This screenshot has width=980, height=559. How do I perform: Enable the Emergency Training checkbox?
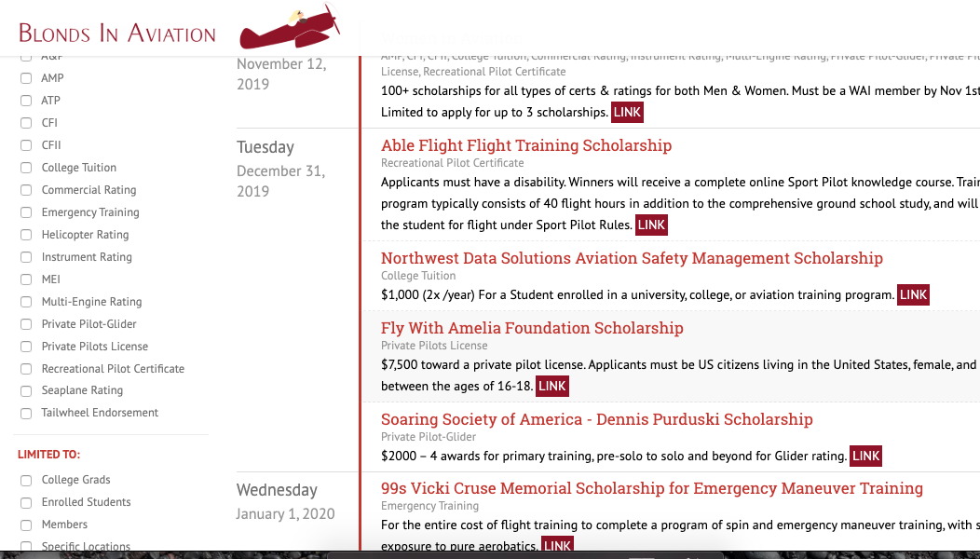tap(26, 212)
